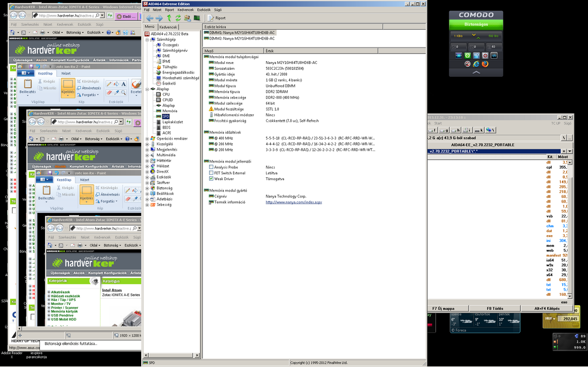Collapse the Comodo widget with bottom chevron
588x367 pixels.
coord(476,73)
